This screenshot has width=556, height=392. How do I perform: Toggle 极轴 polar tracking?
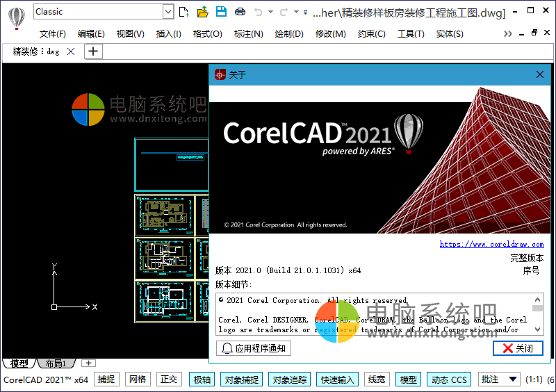click(202, 379)
